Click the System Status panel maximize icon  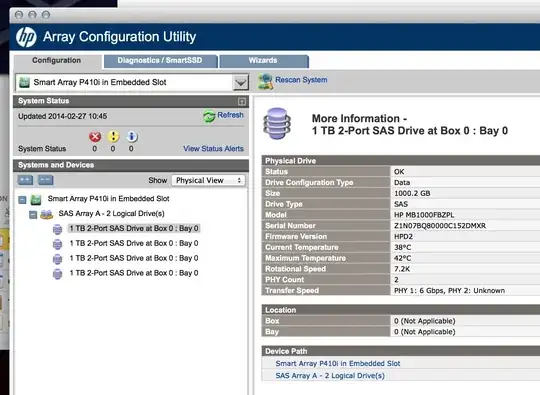pos(242,101)
